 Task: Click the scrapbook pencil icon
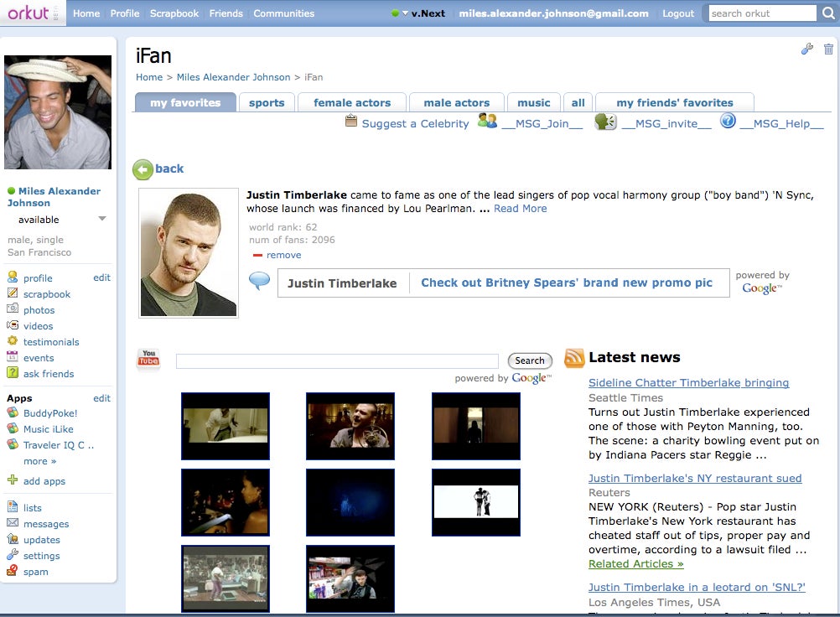[x=13, y=293]
